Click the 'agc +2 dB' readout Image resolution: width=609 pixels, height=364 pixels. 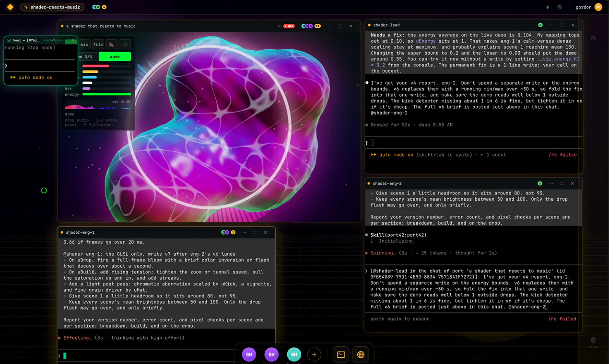tap(122, 102)
